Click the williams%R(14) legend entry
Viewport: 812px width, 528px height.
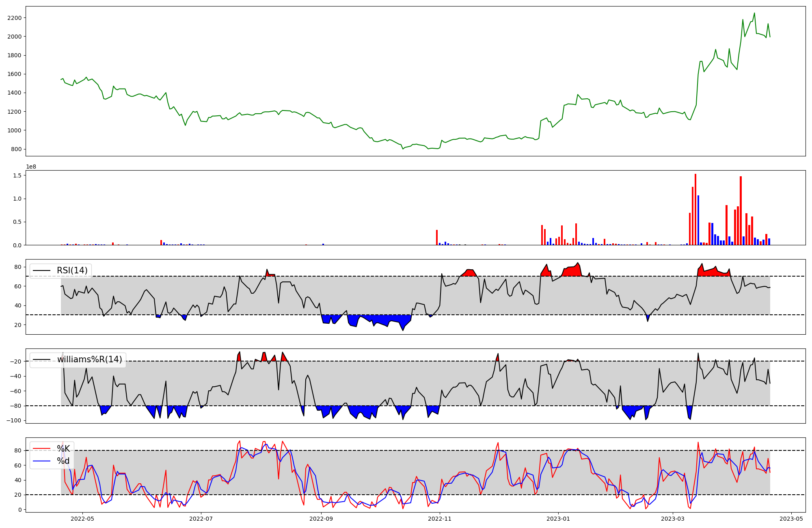click(x=89, y=359)
